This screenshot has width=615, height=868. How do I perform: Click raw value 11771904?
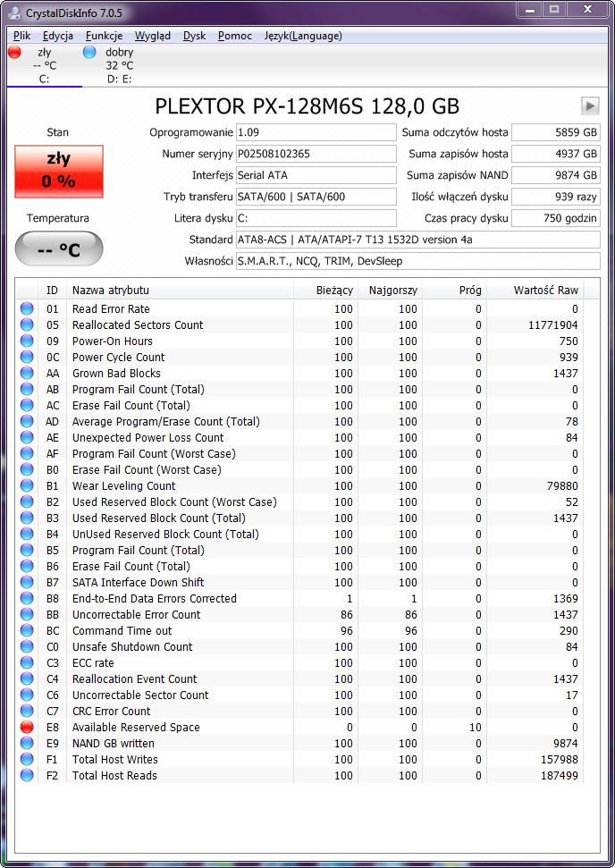[x=552, y=325]
